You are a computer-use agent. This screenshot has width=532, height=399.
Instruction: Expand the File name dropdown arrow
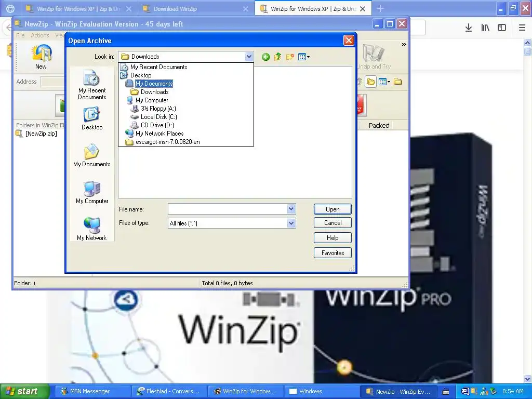point(291,209)
